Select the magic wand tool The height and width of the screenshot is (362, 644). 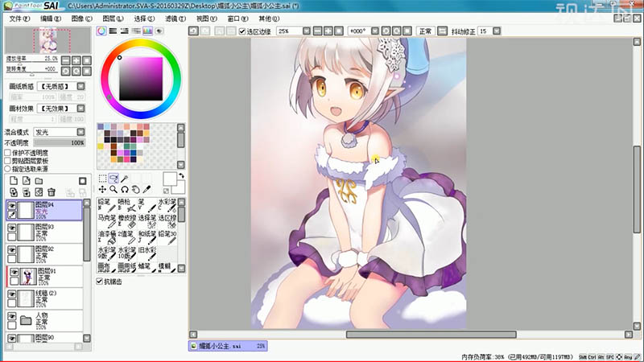pos(125,178)
